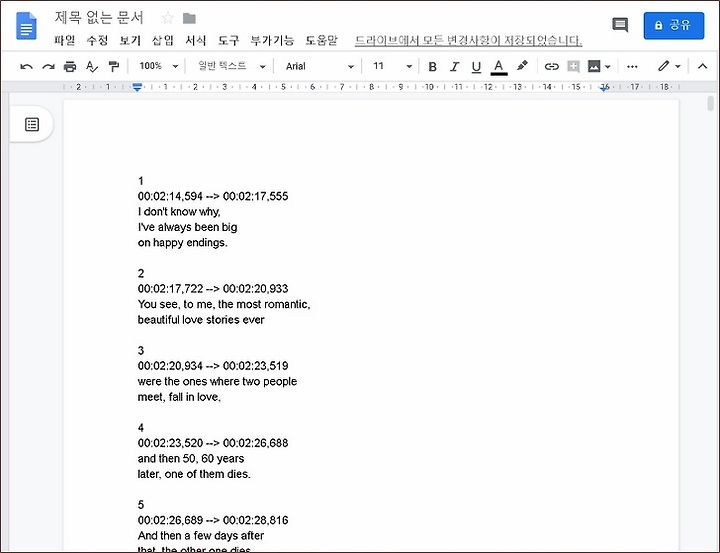Click the left indent marker on ruler

[137, 87]
